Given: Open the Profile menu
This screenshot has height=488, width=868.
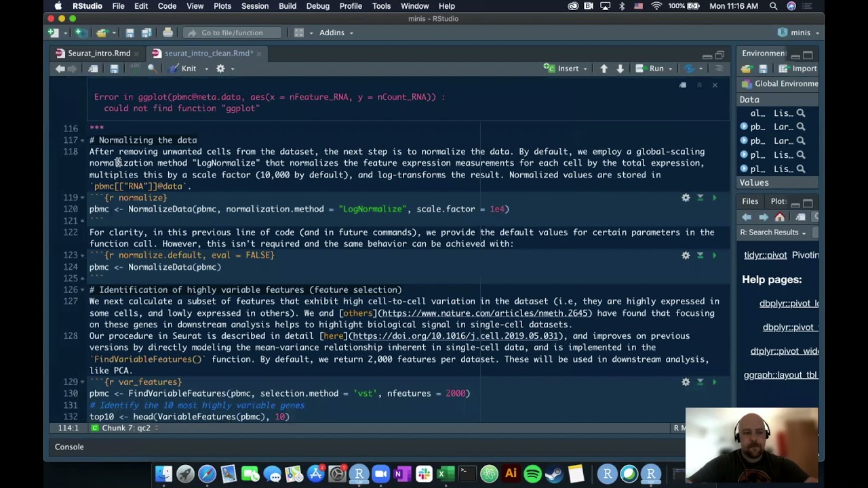Looking at the screenshot, I should (351, 6).
